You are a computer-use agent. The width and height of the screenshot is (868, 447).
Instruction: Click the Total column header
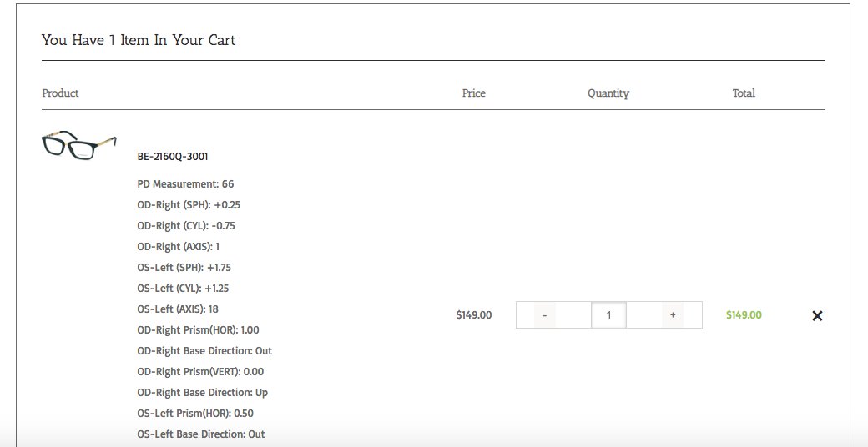click(x=744, y=93)
